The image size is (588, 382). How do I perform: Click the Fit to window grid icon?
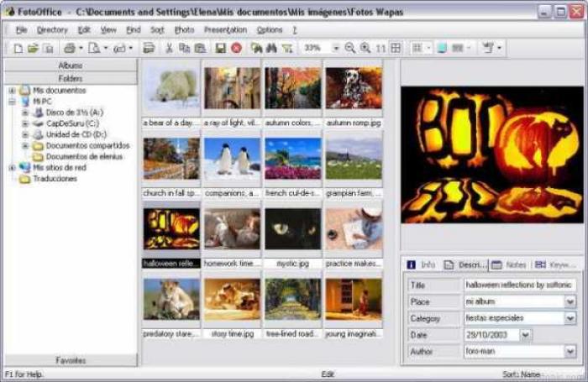coord(396,49)
